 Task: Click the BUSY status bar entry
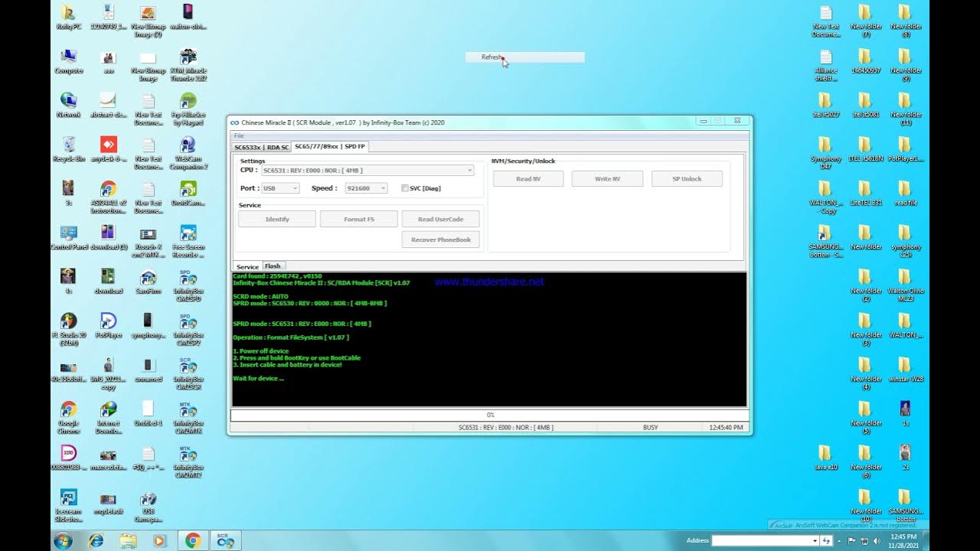[x=650, y=427]
